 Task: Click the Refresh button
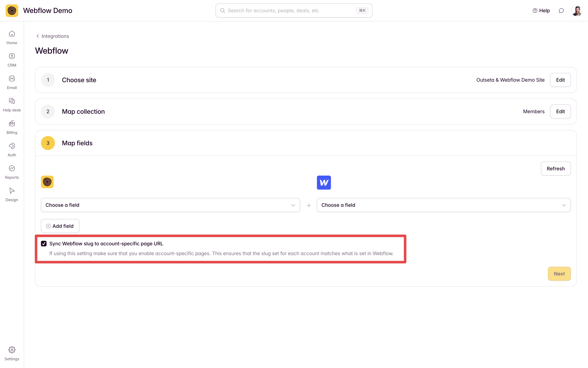[x=556, y=168]
